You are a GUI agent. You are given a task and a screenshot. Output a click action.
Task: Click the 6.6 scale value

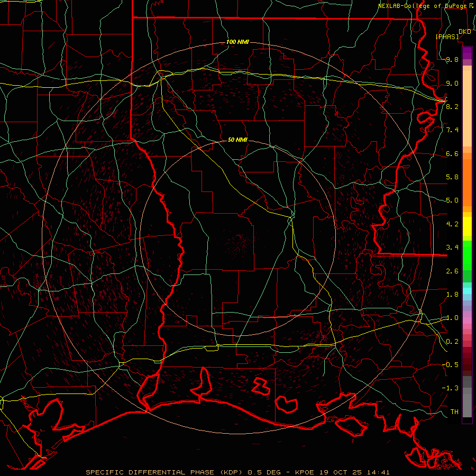[x=452, y=153]
